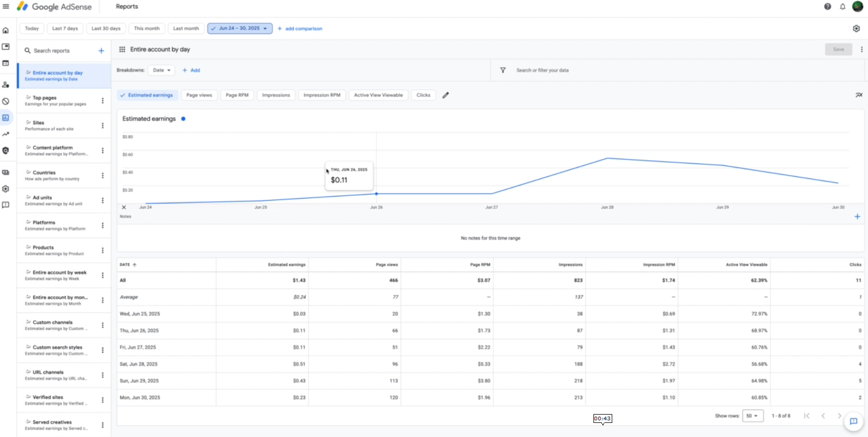Screen dimensions: 868x437
Task: Open options for Countries report
Action: click(x=102, y=176)
